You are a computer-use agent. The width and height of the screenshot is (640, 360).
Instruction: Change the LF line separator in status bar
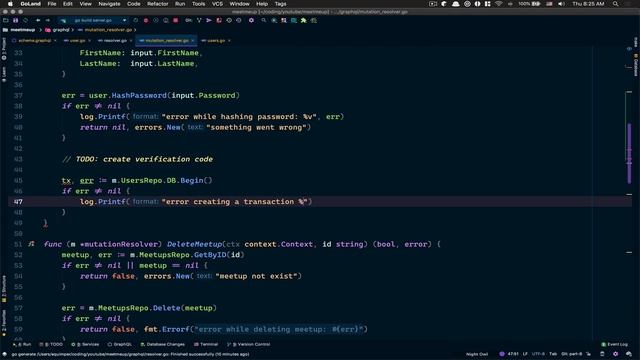525,354
